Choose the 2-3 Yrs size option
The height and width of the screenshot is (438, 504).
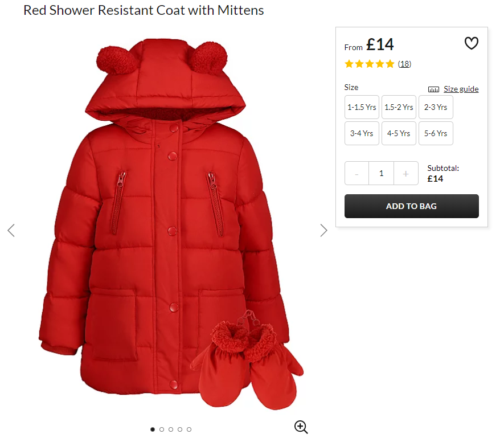(x=436, y=107)
